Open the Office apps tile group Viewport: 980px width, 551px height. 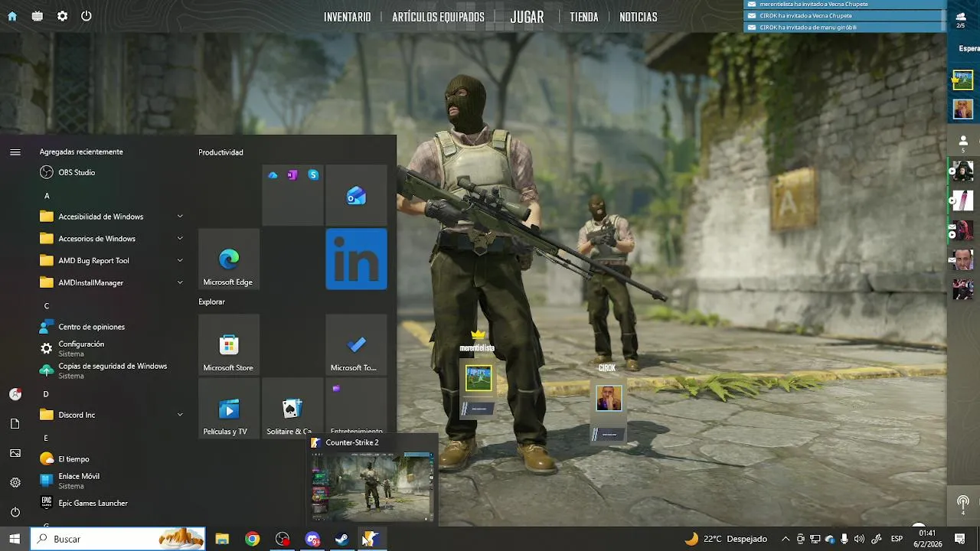[x=292, y=195]
